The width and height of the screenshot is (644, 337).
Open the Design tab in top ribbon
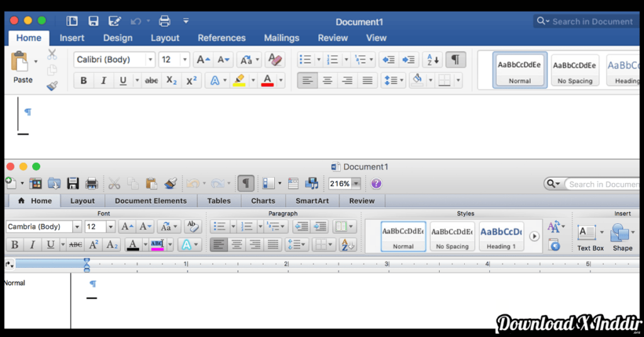pyautogui.click(x=118, y=38)
